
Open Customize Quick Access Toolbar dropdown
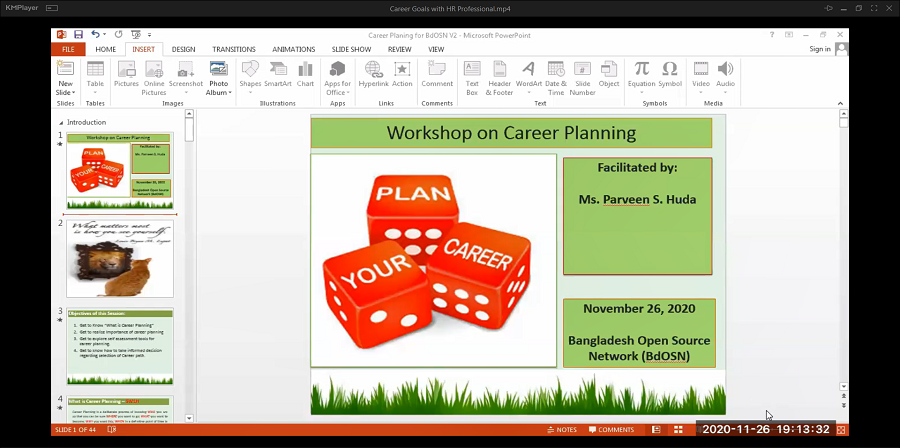(x=150, y=35)
